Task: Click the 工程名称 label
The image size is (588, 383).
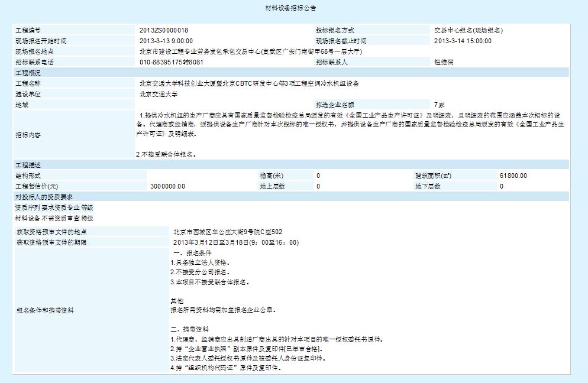Action: (x=28, y=83)
